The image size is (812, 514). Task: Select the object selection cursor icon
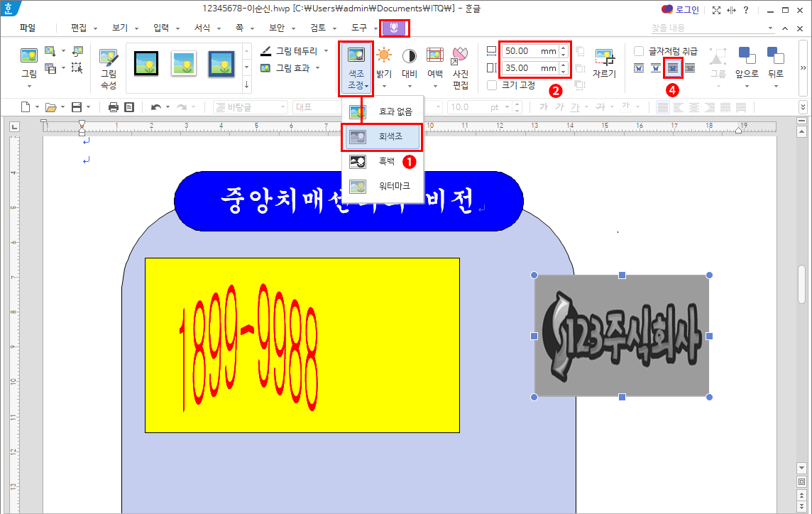[77, 67]
